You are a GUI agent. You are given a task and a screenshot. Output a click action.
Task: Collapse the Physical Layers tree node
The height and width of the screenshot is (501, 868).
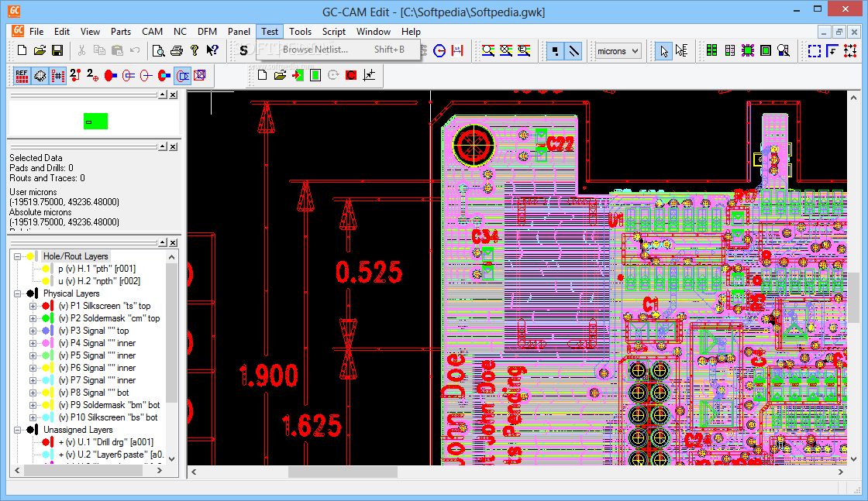(x=17, y=293)
